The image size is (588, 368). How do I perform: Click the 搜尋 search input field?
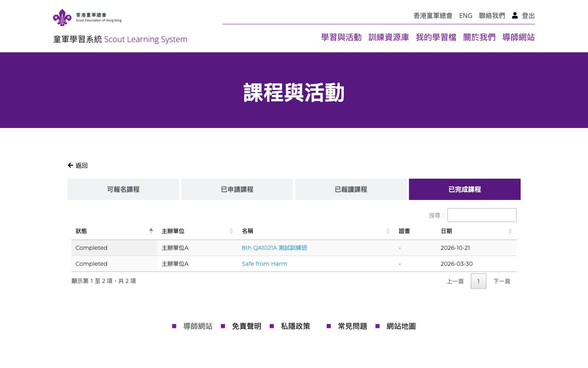tap(482, 215)
